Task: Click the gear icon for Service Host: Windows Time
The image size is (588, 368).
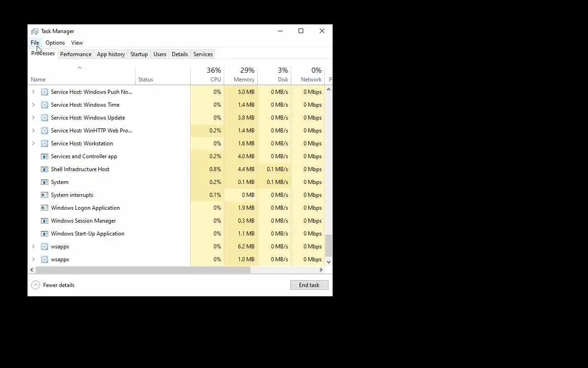Action: point(45,105)
